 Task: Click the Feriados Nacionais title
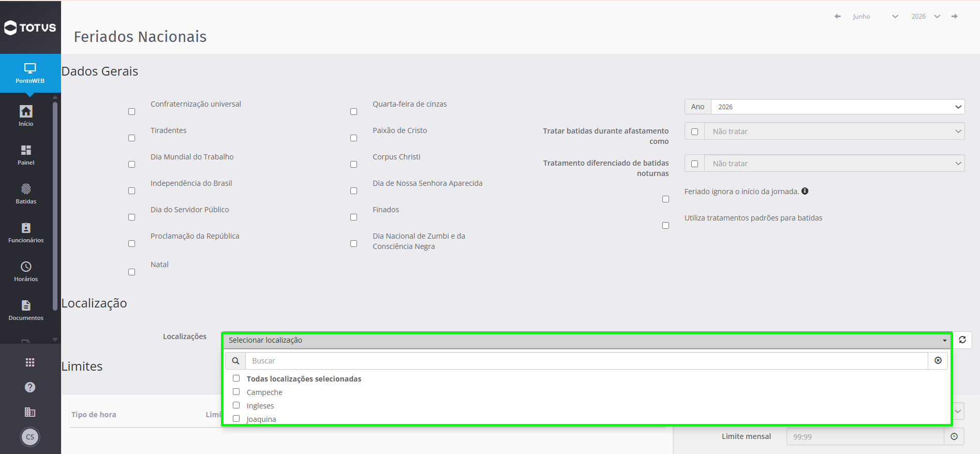click(140, 37)
